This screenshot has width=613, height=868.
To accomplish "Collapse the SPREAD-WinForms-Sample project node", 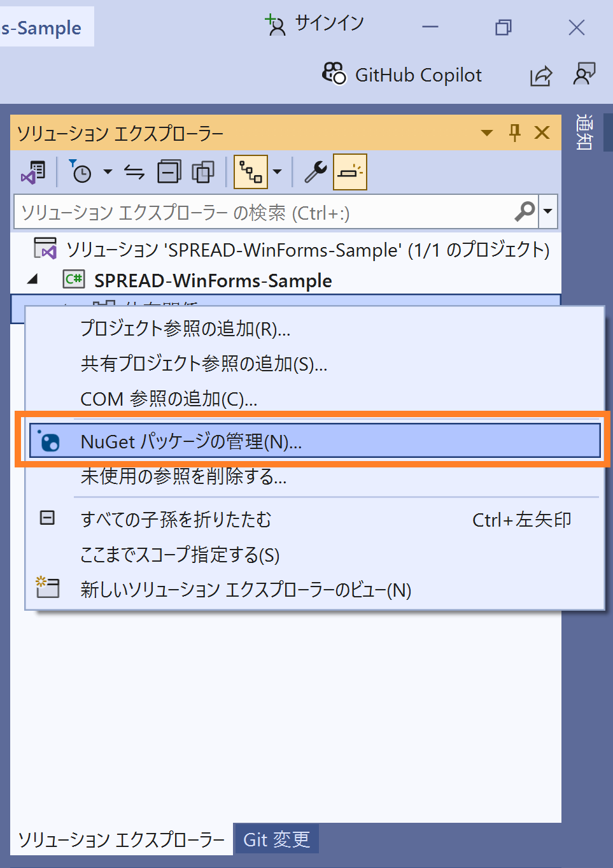I will (33, 279).
